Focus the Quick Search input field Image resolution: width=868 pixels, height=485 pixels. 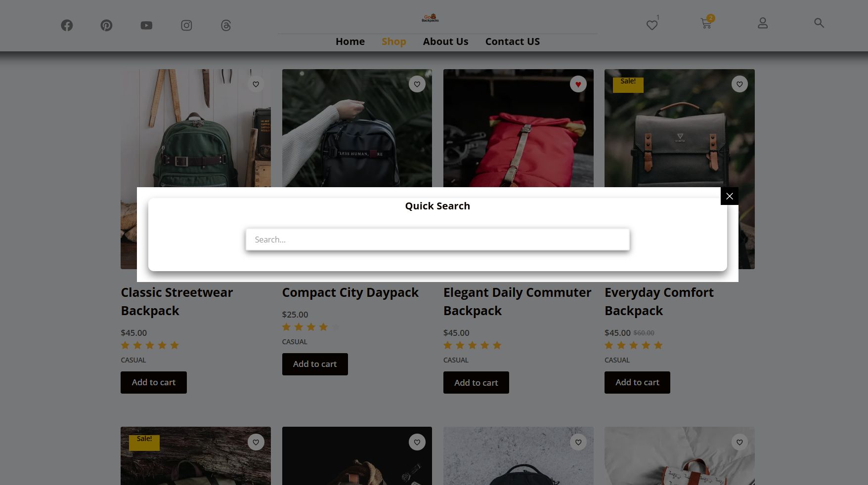click(x=437, y=240)
